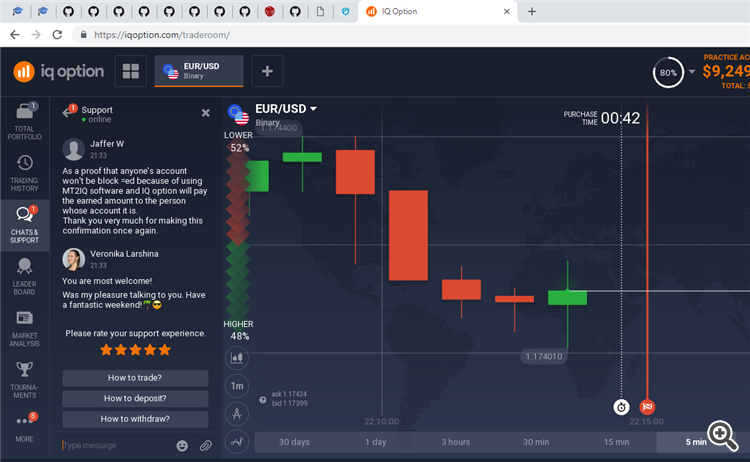Open Tournaments section
This screenshot has height=462, width=750.
[x=24, y=380]
